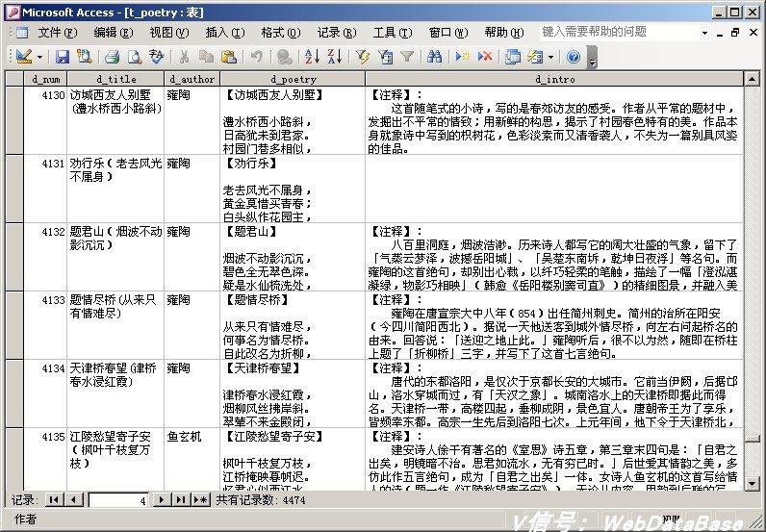Click title cell 访城西友人别墅
This screenshot has width=766, height=532.
115,120
